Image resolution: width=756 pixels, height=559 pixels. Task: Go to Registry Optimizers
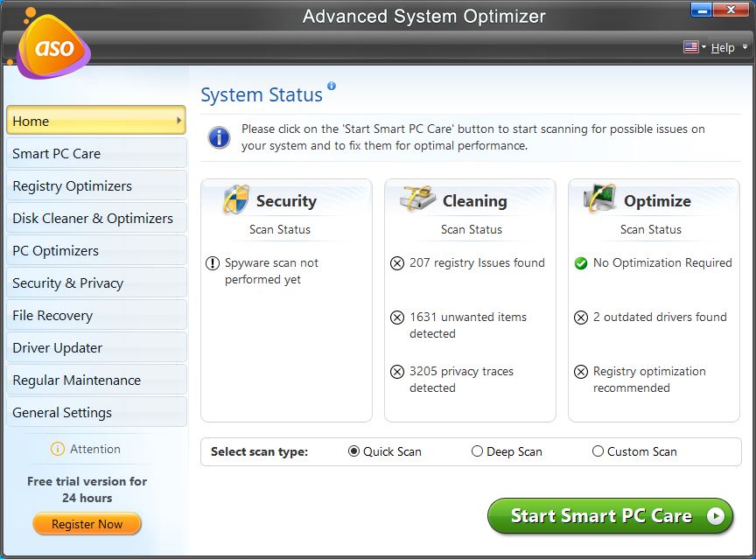(x=96, y=185)
